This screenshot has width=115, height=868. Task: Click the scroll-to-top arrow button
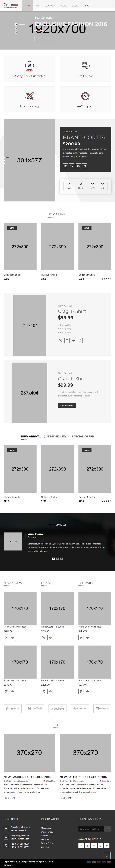click(x=107, y=855)
